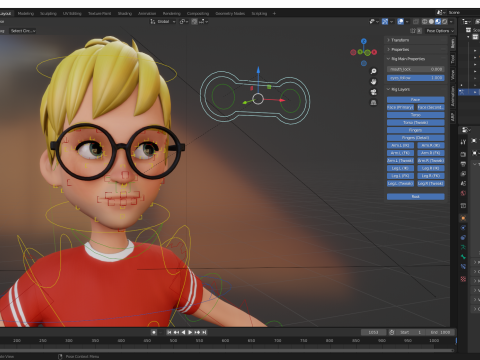Open the gizmo options dropdown arrow

[x=391, y=21]
